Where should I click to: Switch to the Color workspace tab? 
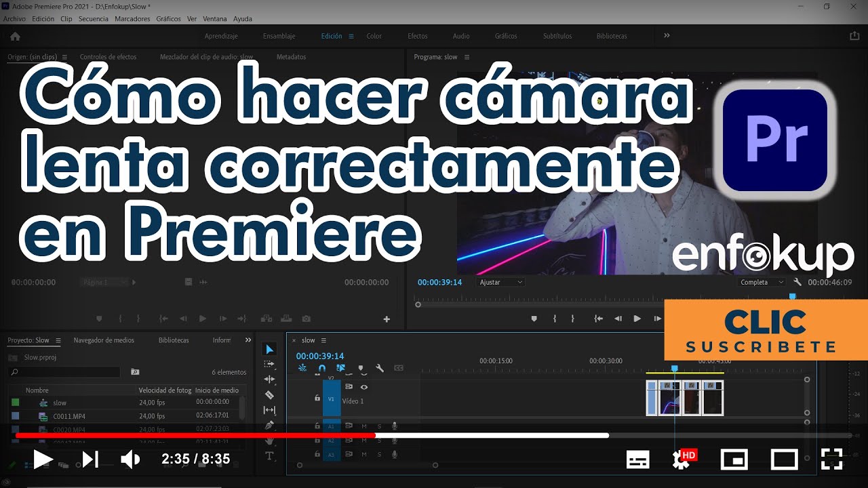pos(374,36)
